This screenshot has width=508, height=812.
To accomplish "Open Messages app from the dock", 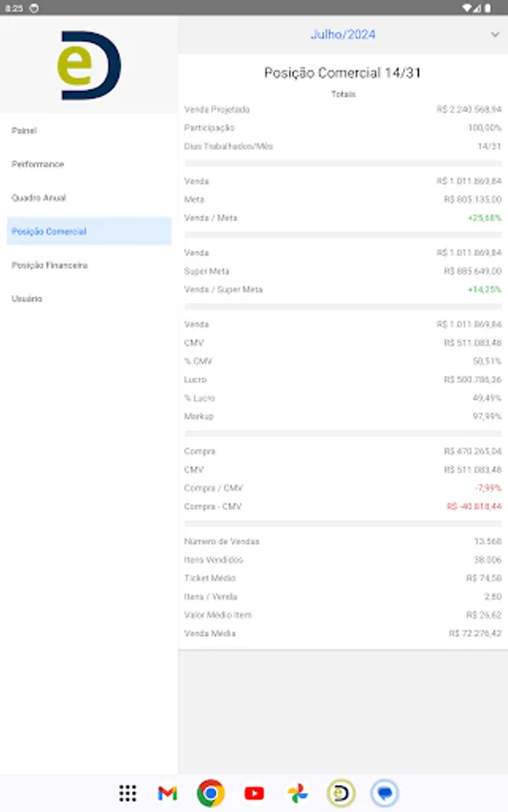I will coord(384,793).
